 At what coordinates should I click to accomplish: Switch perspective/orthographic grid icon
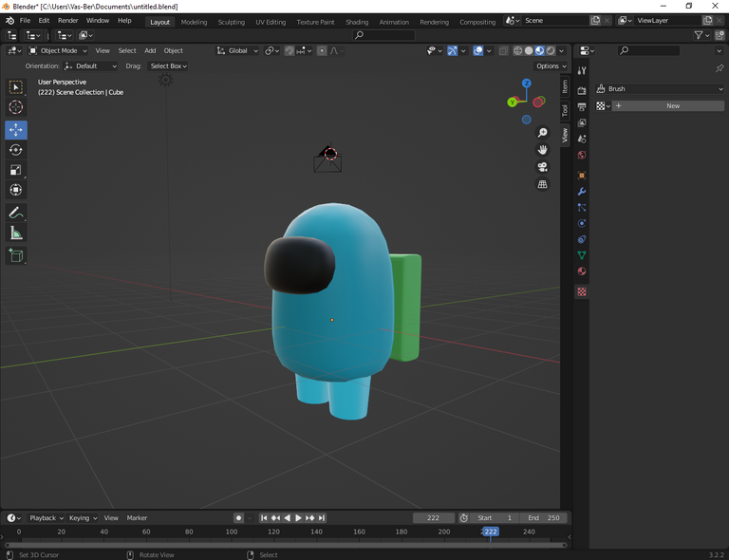(x=542, y=184)
